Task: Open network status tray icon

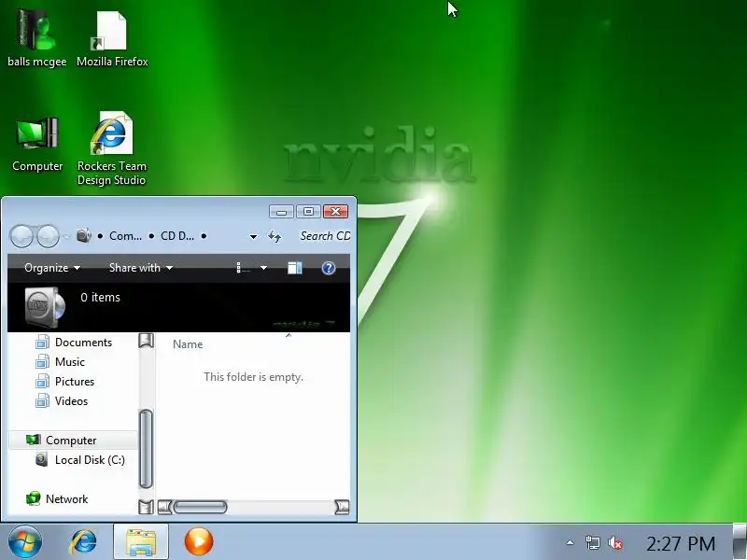Action: pos(592,543)
